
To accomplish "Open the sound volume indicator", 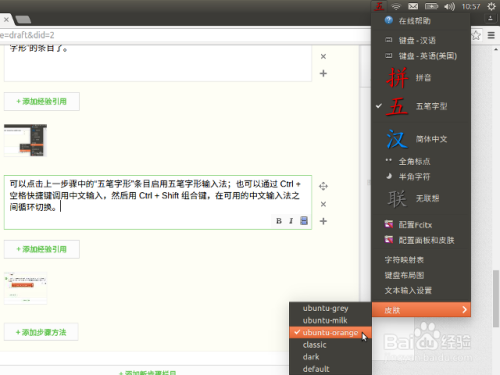I will (449, 6).
